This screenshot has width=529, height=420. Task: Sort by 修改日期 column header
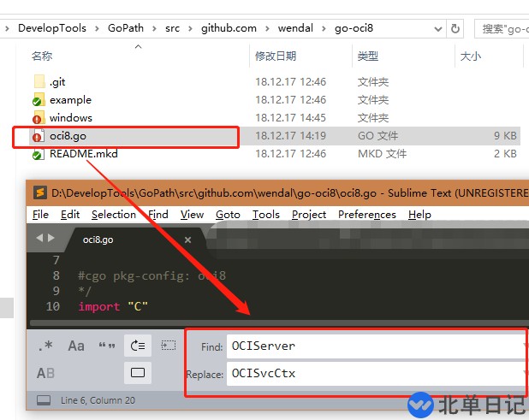[x=276, y=56]
